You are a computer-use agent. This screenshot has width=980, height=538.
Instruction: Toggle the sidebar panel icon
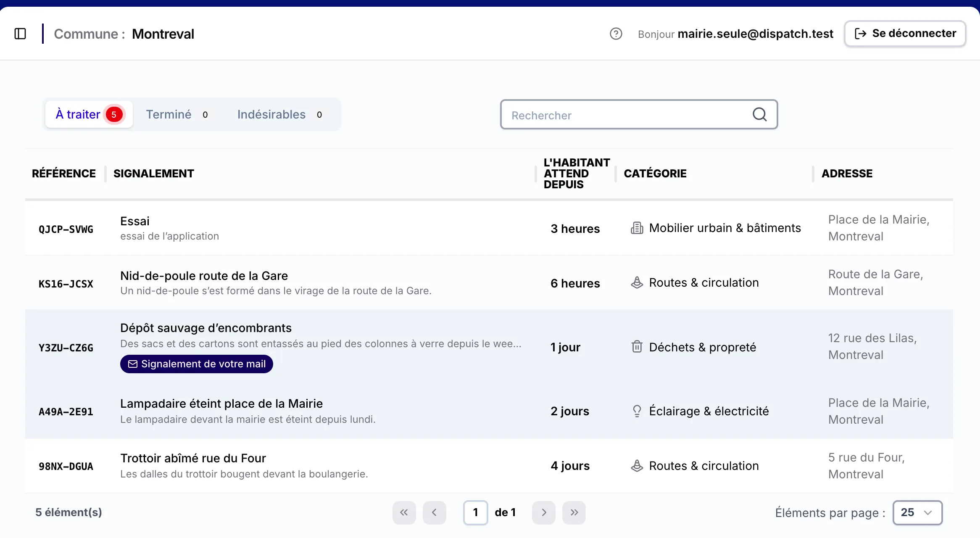[20, 34]
